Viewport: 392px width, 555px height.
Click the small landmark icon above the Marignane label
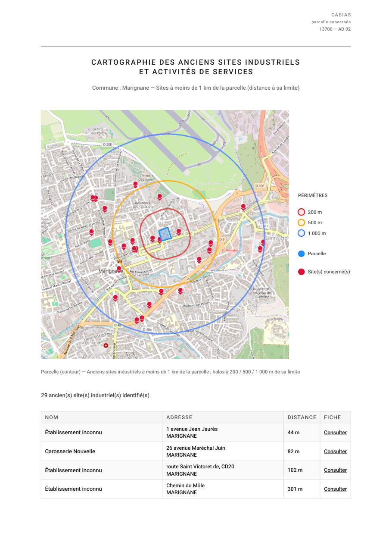pyautogui.click(x=119, y=261)
